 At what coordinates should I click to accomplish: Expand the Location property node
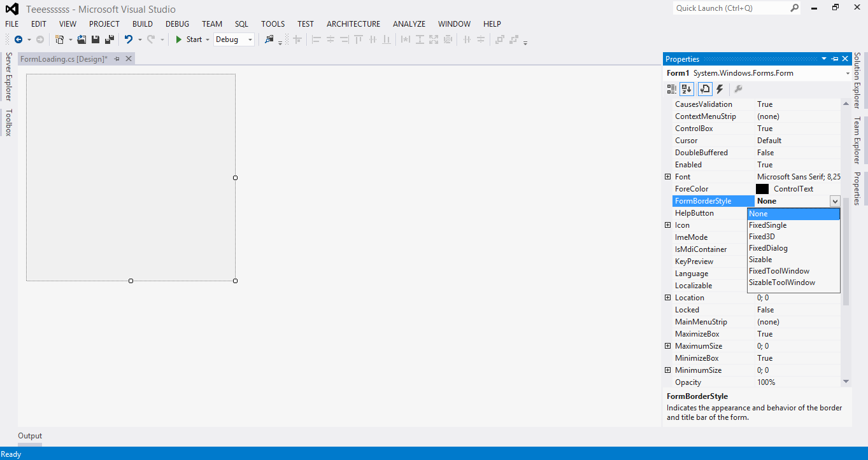667,297
